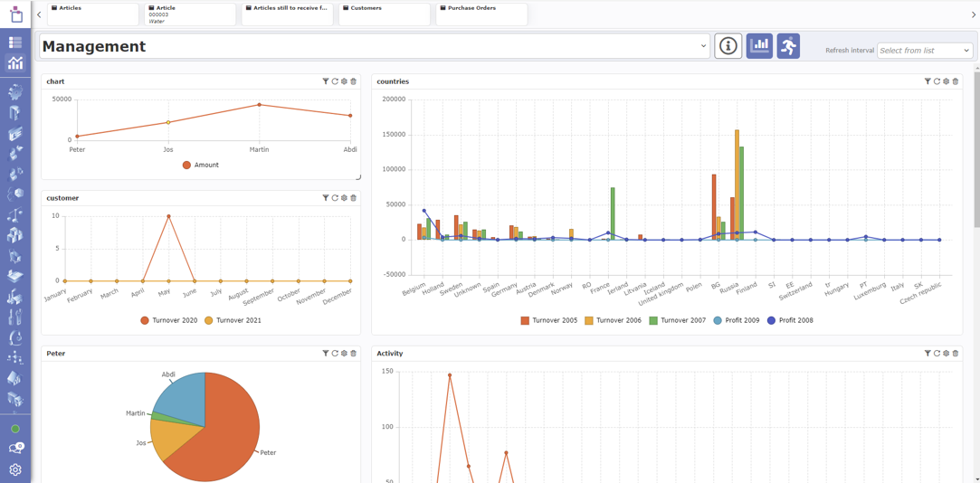The image size is (980, 483).
Task: Toggle the Amount legend series
Action: tap(201, 166)
